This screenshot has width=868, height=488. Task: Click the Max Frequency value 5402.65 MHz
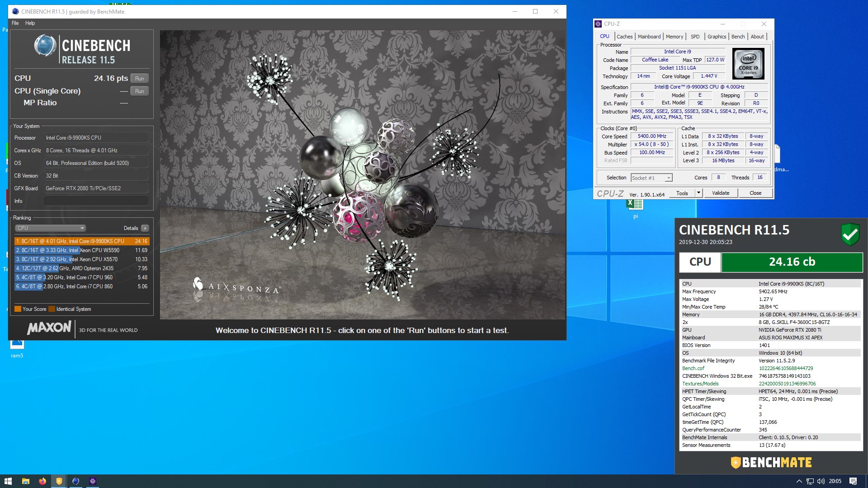(773, 291)
